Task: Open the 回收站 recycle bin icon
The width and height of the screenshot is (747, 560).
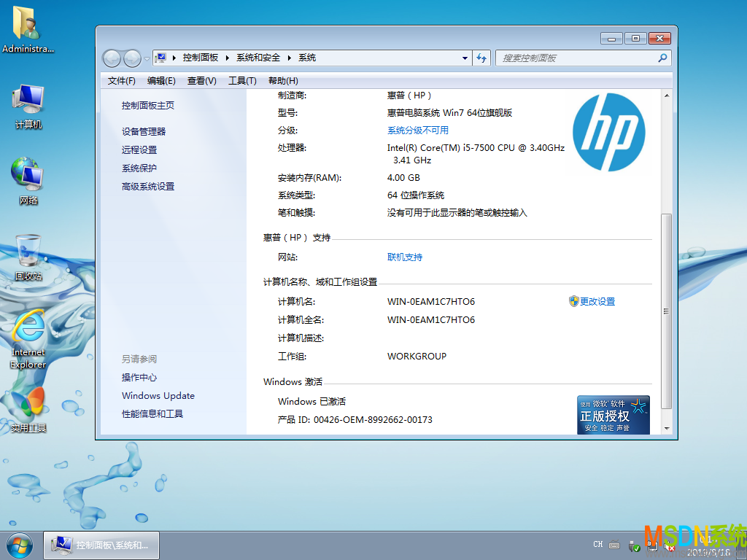Action: tap(28, 257)
